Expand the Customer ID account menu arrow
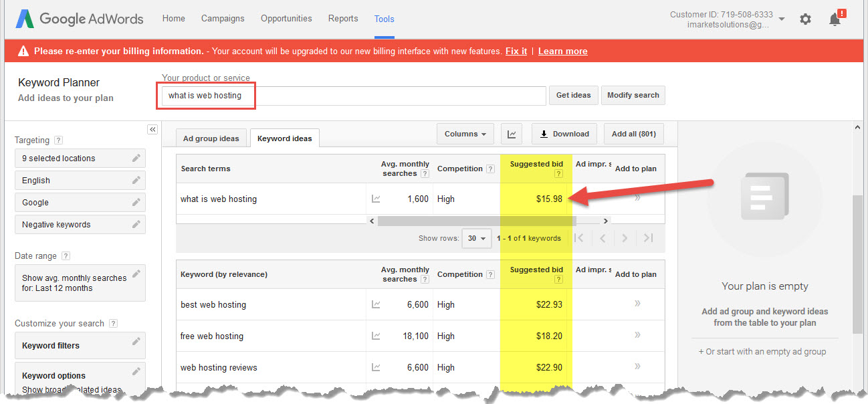The image size is (868, 404). 781,19
